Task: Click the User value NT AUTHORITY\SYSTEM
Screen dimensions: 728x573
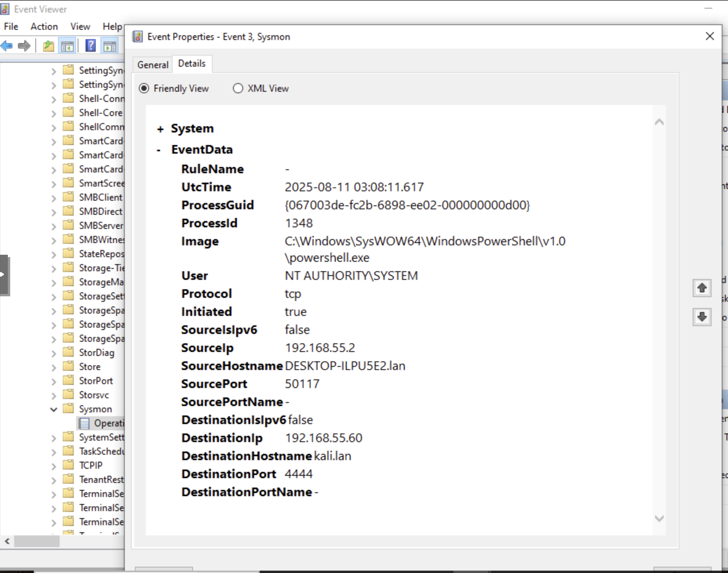Action: [x=351, y=276]
